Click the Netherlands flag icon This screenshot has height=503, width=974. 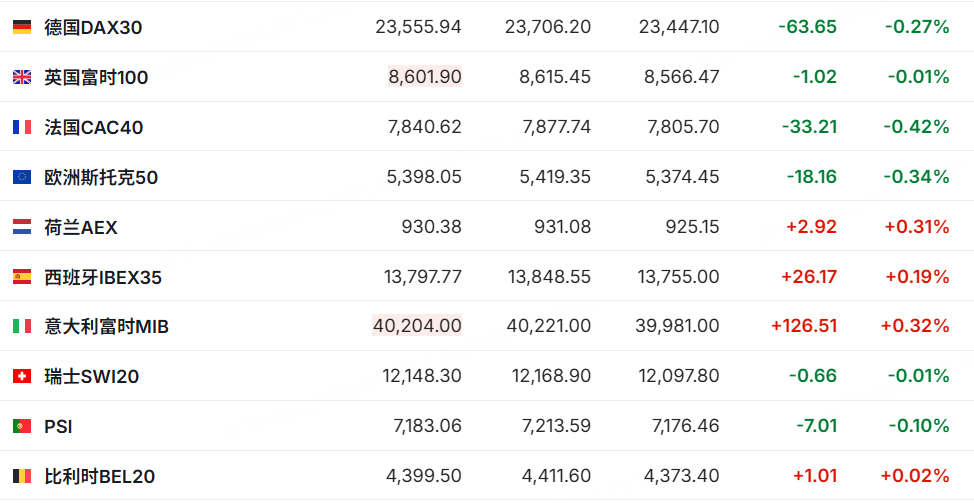click(22, 227)
